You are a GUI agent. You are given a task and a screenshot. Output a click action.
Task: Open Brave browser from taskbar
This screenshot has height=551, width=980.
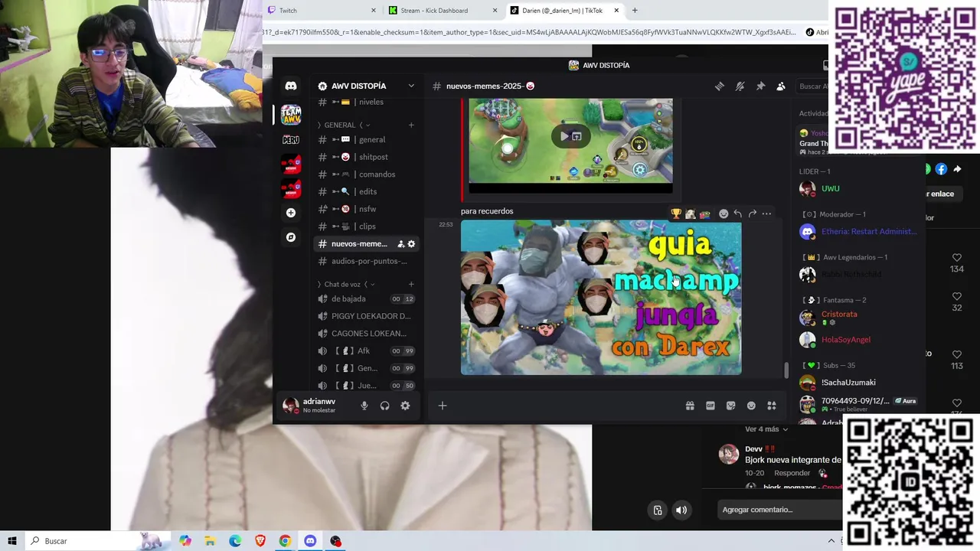260,541
